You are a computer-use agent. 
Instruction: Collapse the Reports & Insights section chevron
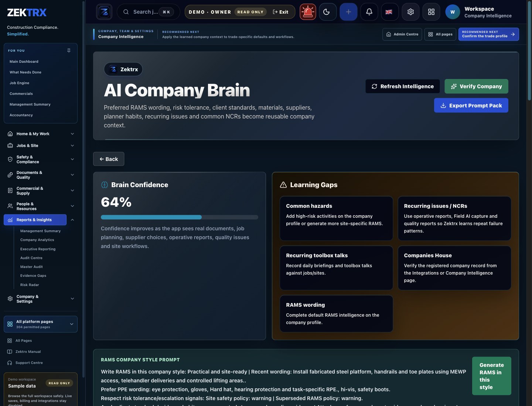(72, 220)
